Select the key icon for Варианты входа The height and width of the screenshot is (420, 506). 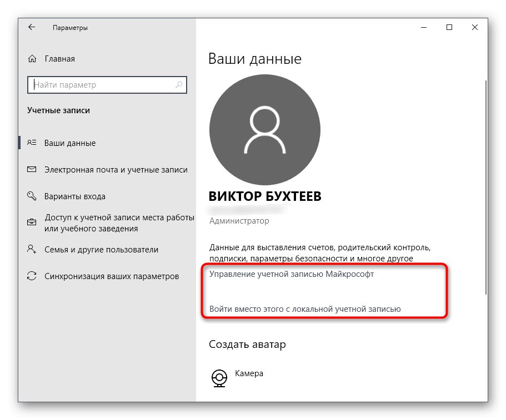(32, 196)
